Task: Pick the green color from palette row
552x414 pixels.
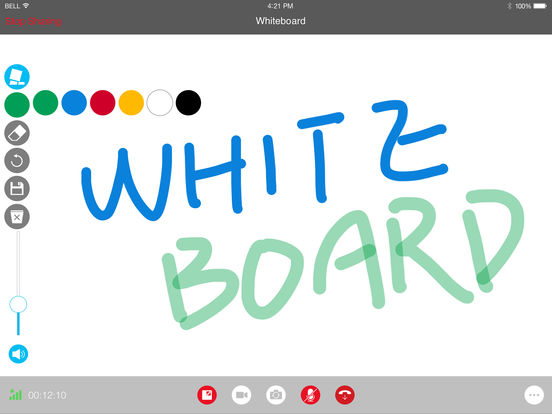Action: [x=45, y=103]
